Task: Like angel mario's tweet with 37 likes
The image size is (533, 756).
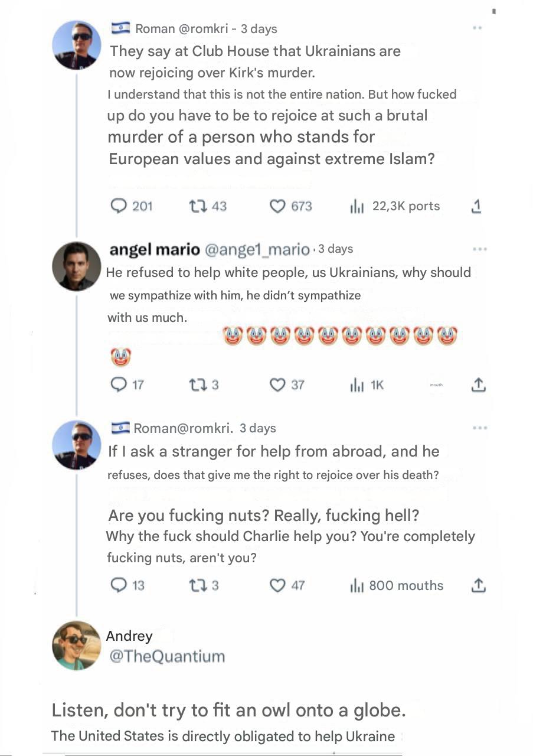Action: click(x=277, y=384)
